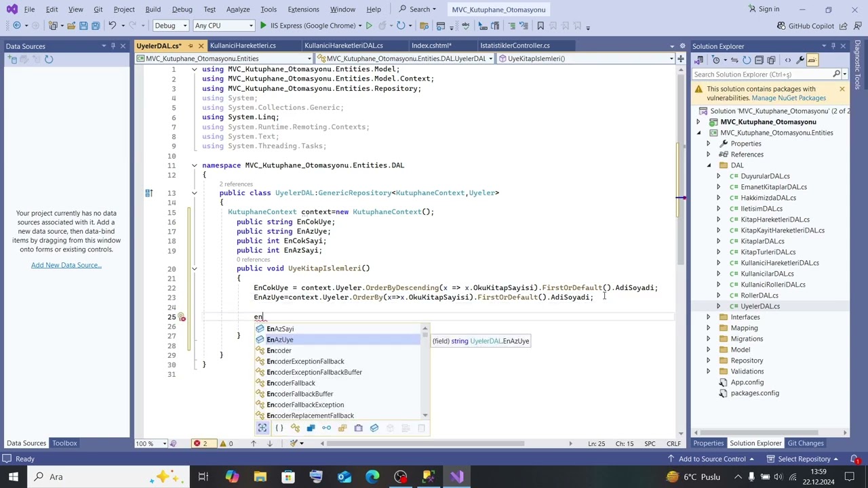Image resolution: width=868 pixels, height=488 pixels.
Task: Click Save All icon in the toolbar
Action: tap(96, 26)
